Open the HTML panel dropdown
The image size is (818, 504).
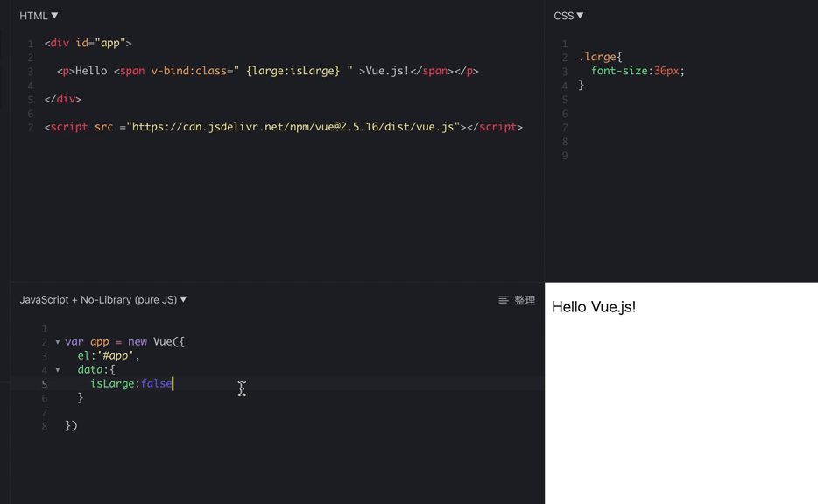pyautogui.click(x=39, y=16)
